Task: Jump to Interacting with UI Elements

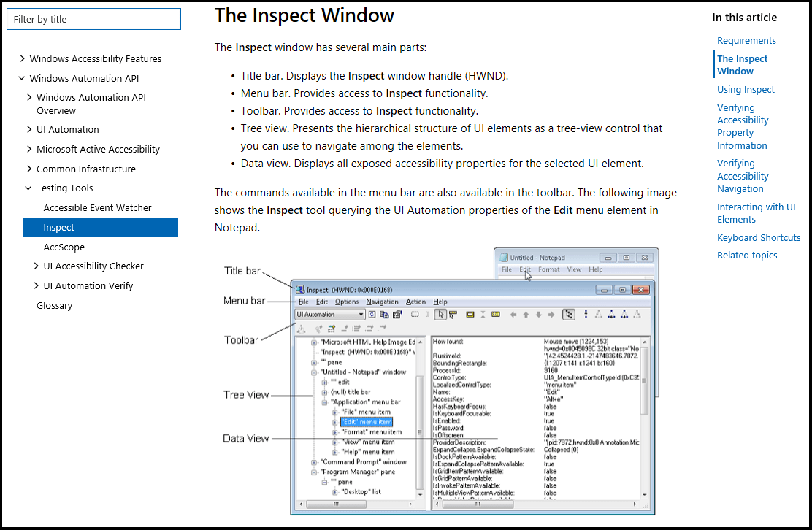Action: point(756,213)
